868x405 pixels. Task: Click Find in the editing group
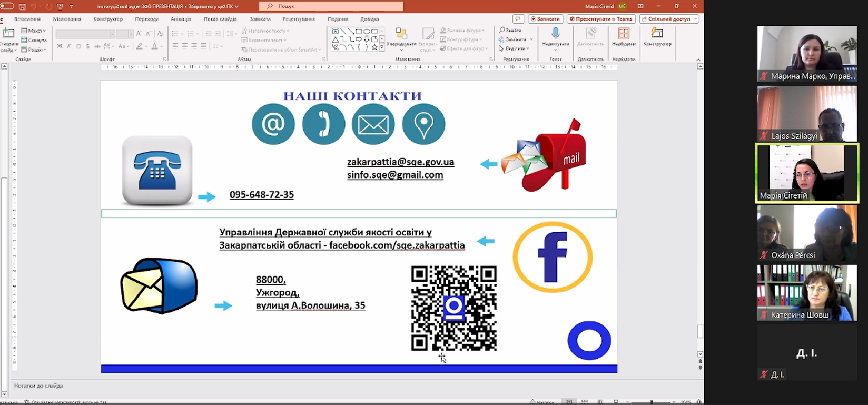click(x=511, y=31)
